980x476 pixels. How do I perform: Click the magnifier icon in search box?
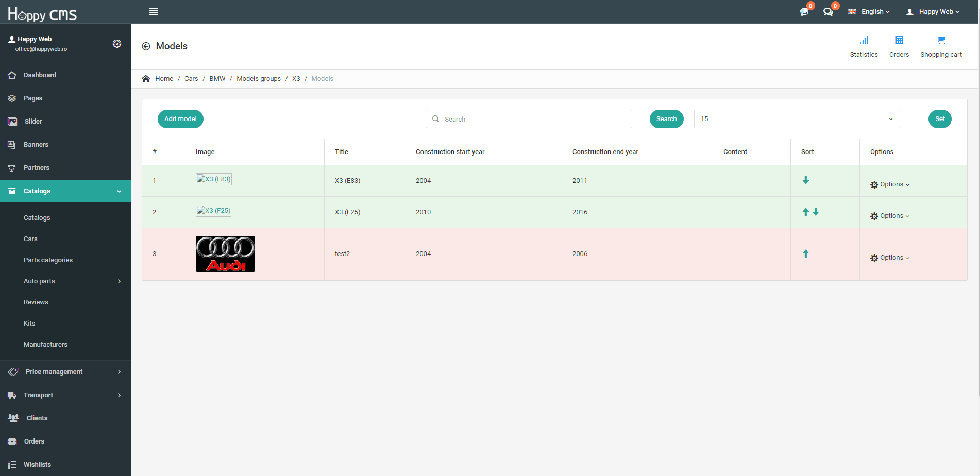(x=435, y=119)
